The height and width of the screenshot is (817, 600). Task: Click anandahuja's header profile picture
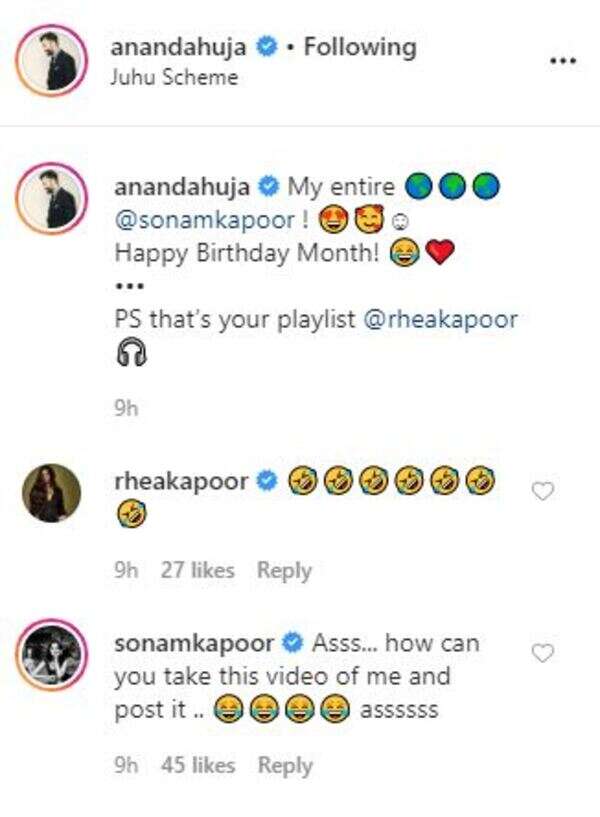[50, 61]
